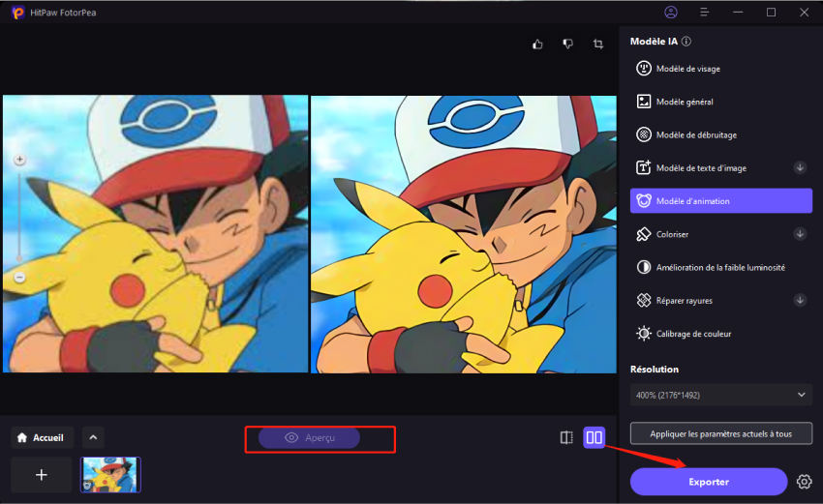Select Modèle général
The image size is (823, 504).
coord(721,102)
